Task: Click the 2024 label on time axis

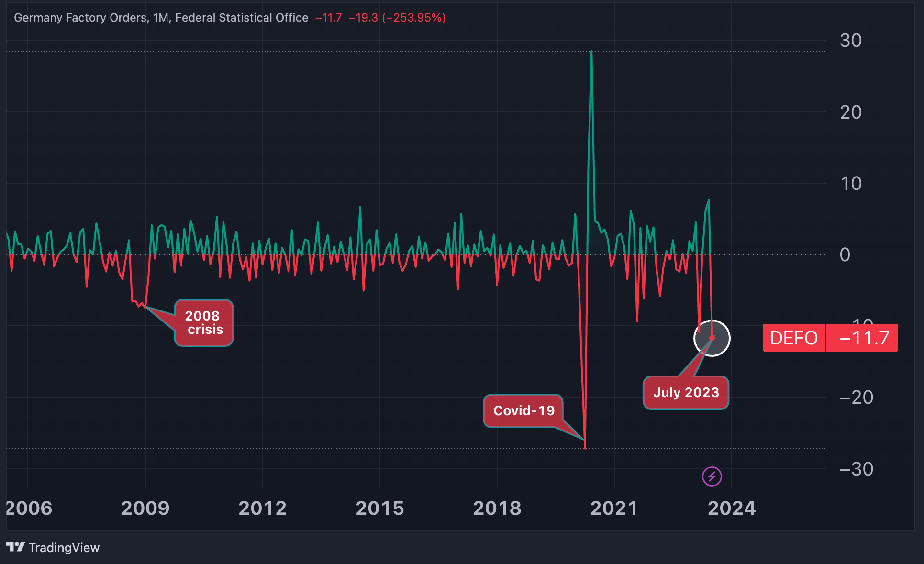Action: tap(732, 508)
